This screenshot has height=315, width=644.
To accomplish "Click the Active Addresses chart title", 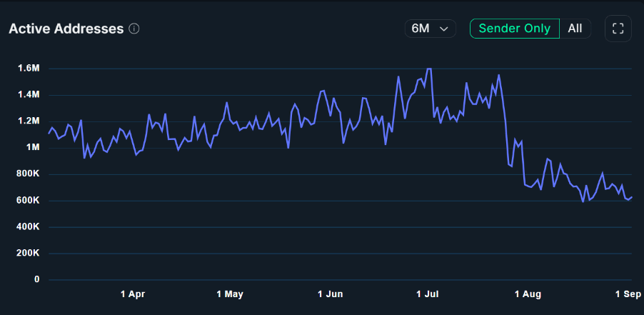I will tap(65, 29).
